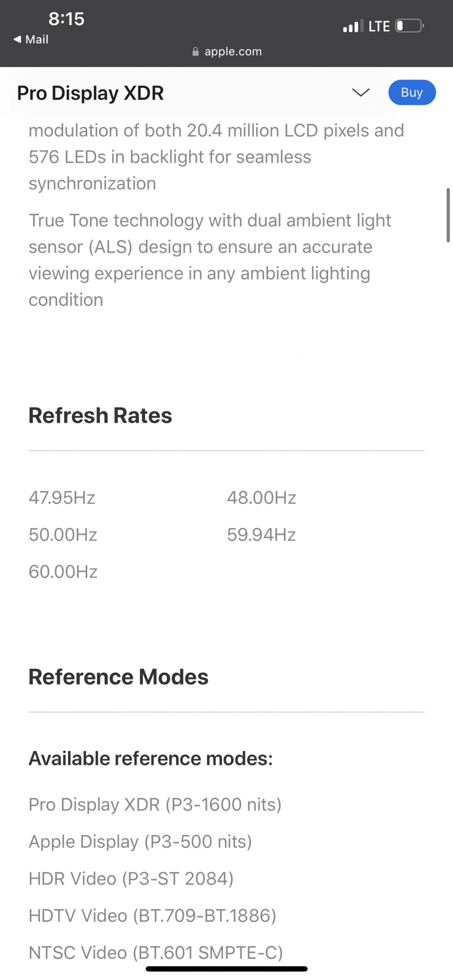Tap the 8:15 clock in the status bar
This screenshot has height=980, width=453.
click(x=66, y=19)
